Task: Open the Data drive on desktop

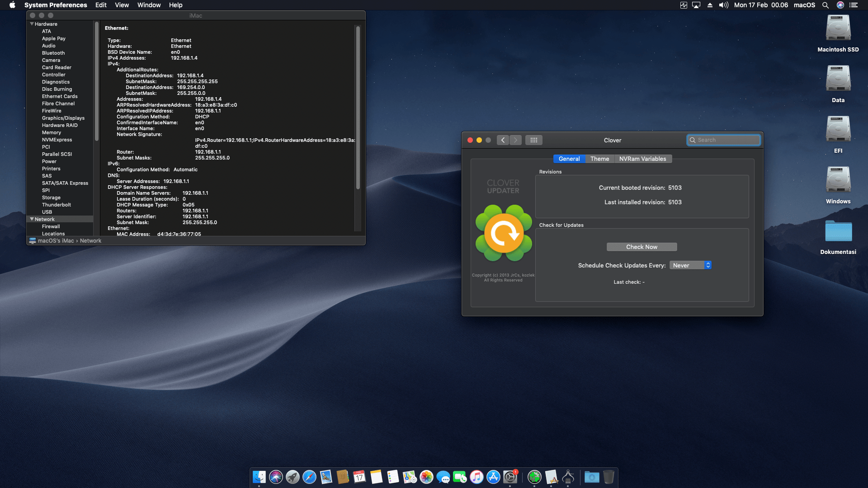Action: [x=838, y=79]
